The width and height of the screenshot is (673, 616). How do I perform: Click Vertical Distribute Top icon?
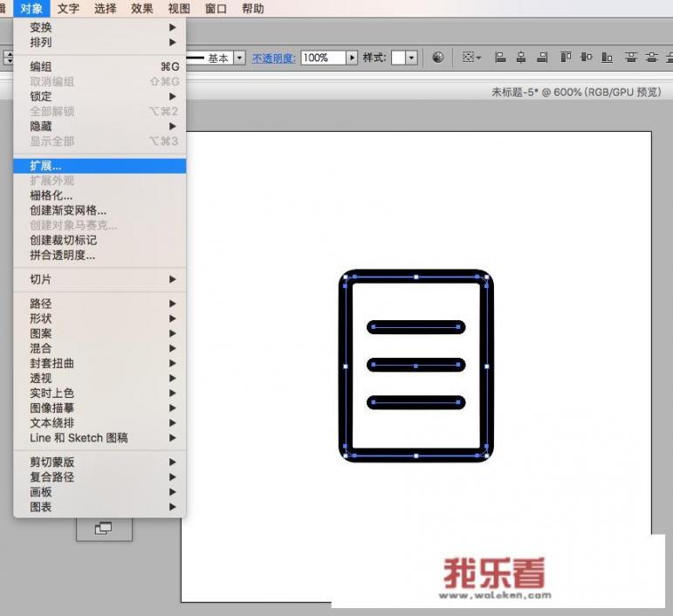pos(630,57)
